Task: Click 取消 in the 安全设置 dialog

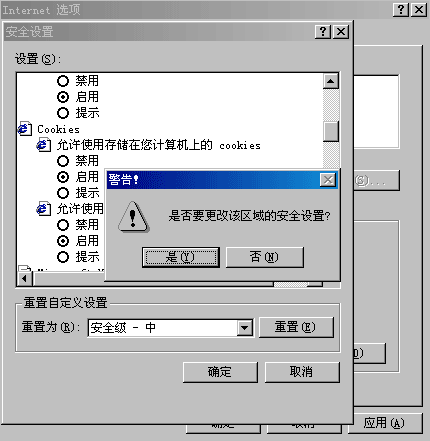Action: click(302, 372)
